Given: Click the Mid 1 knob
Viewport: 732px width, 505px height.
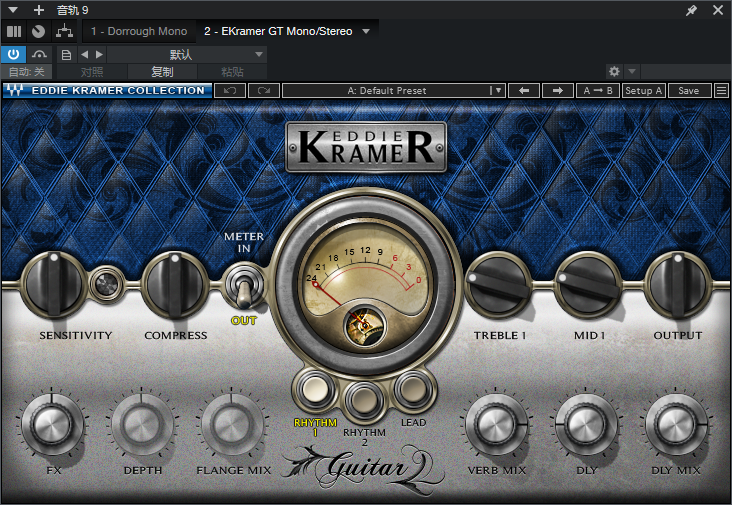Looking at the screenshot, I should [588, 284].
